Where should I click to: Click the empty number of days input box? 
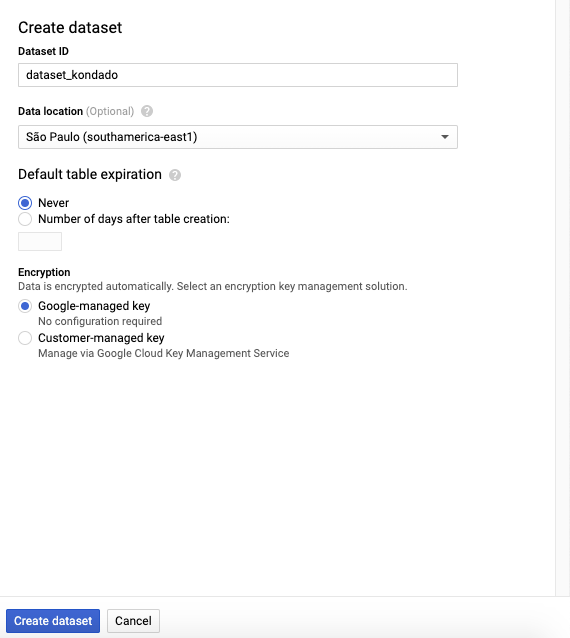[x=40, y=242]
